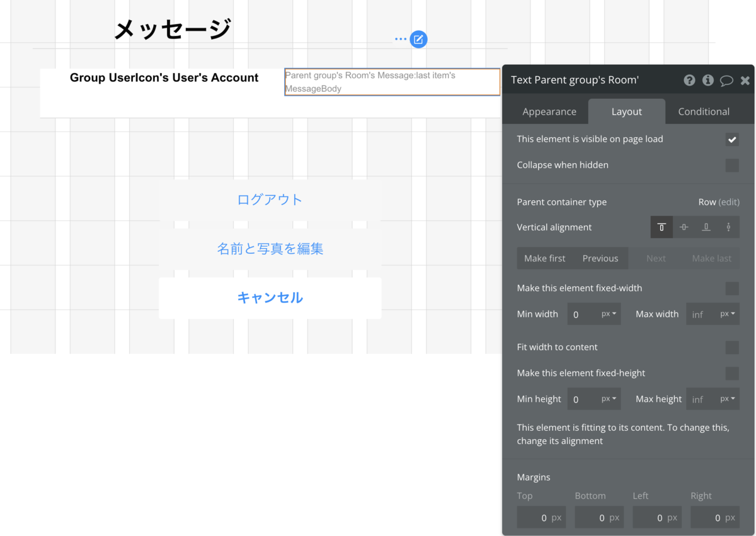This screenshot has height=536, width=756.
Task: Enable 'Fit width to content' checkbox
Action: click(x=732, y=347)
